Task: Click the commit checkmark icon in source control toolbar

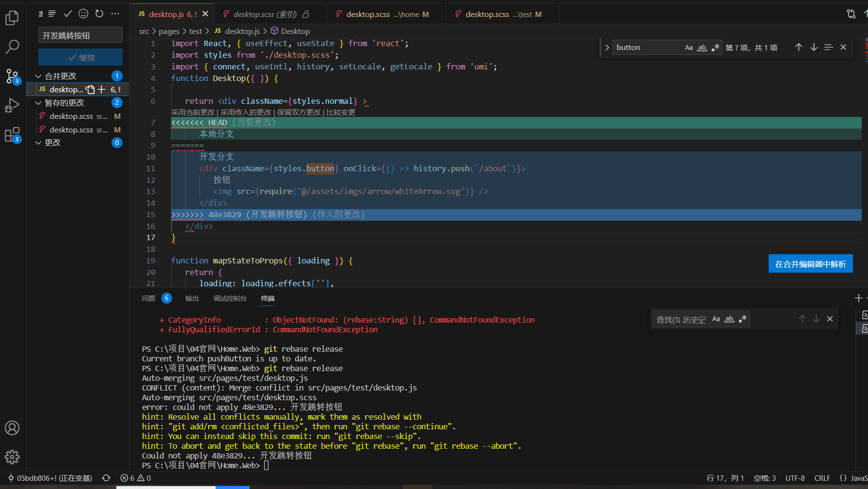Action: coord(68,14)
